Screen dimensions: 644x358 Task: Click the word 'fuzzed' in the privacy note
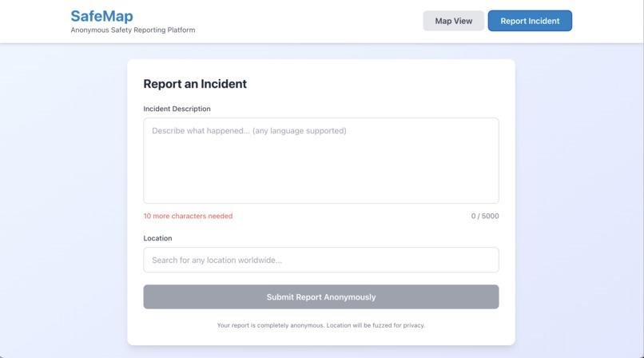click(382, 325)
